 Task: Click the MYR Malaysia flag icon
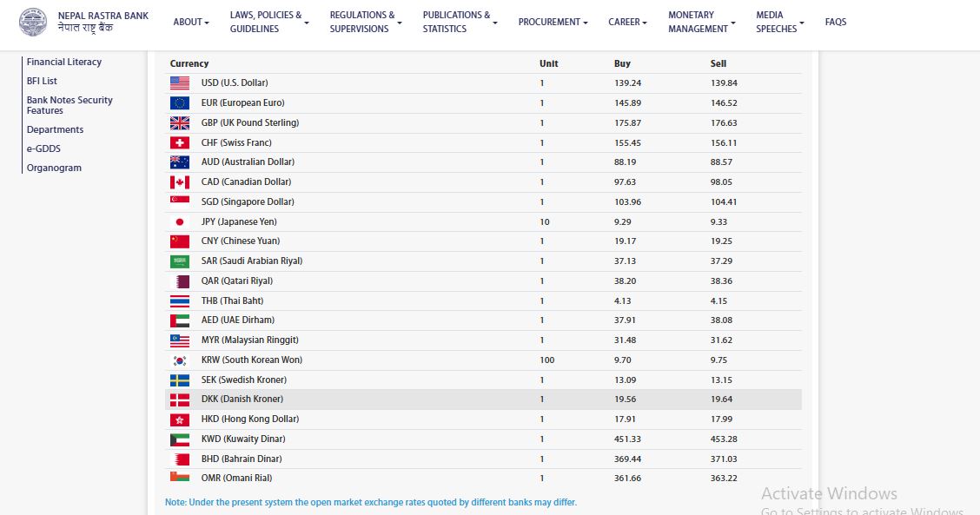click(179, 340)
